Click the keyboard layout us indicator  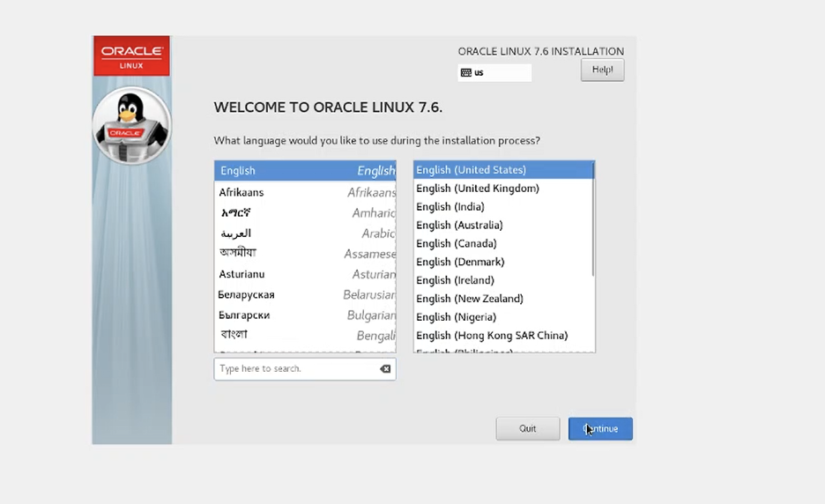pos(494,72)
